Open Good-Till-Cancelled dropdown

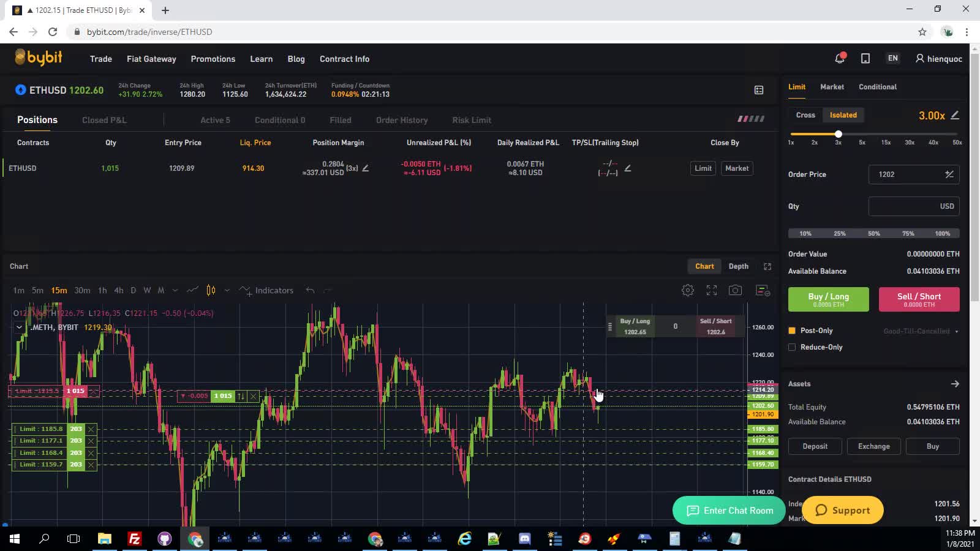(x=921, y=331)
